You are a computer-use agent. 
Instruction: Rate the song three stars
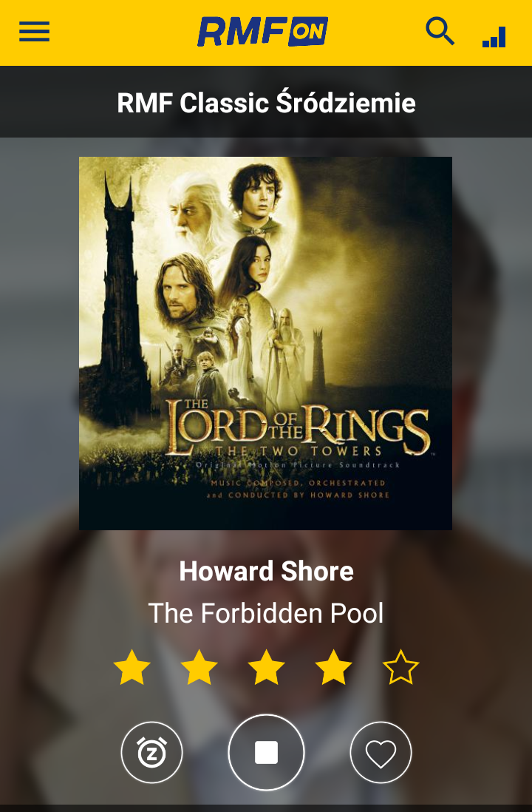(267, 667)
